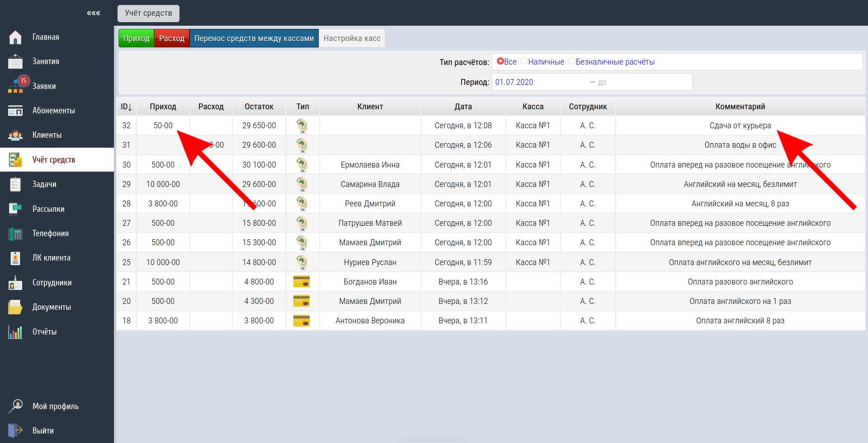
Task: Click card type icon for Антонова Вероника
Action: 302,321
